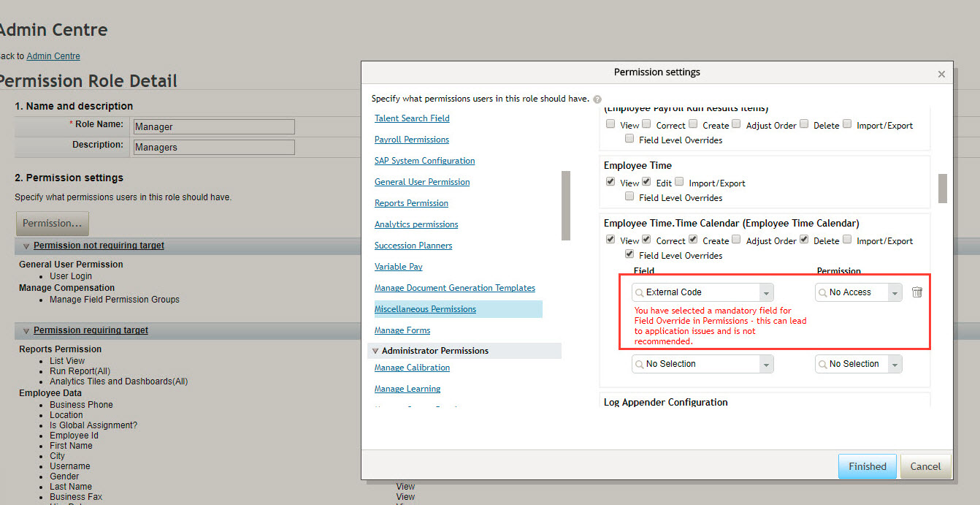The height and width of the screenshot is (505, 980).
Task: Focus the Role Name input field
Action: click(x=213, y=127)
